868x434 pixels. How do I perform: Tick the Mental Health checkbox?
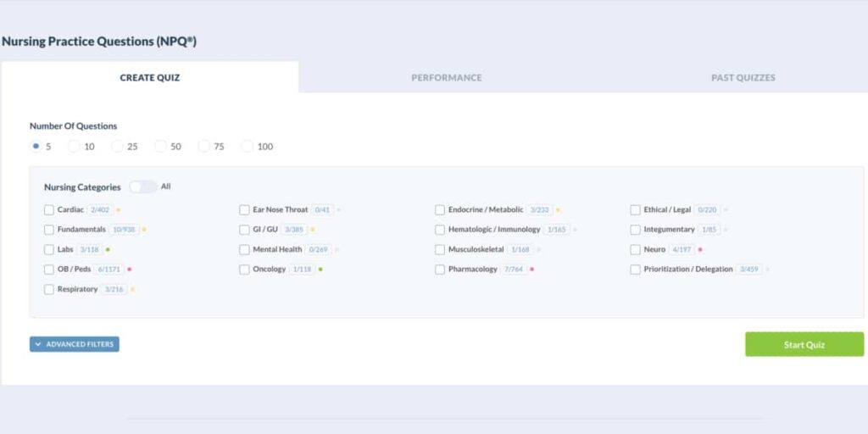(x=244, y=250)
